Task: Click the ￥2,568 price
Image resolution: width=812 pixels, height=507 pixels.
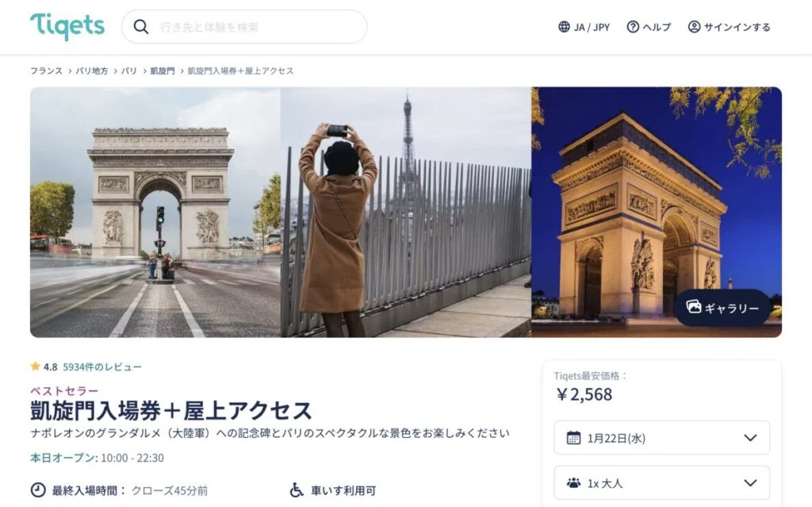Action: click(584, 394)
